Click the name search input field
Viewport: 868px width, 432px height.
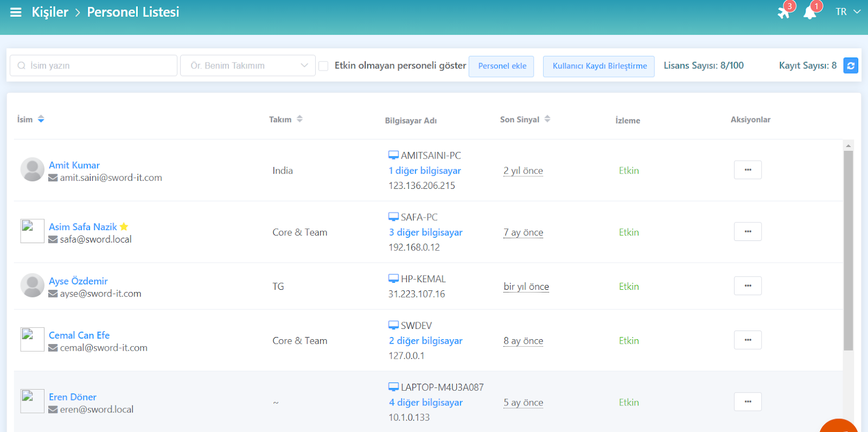click(x=99, y=66)
